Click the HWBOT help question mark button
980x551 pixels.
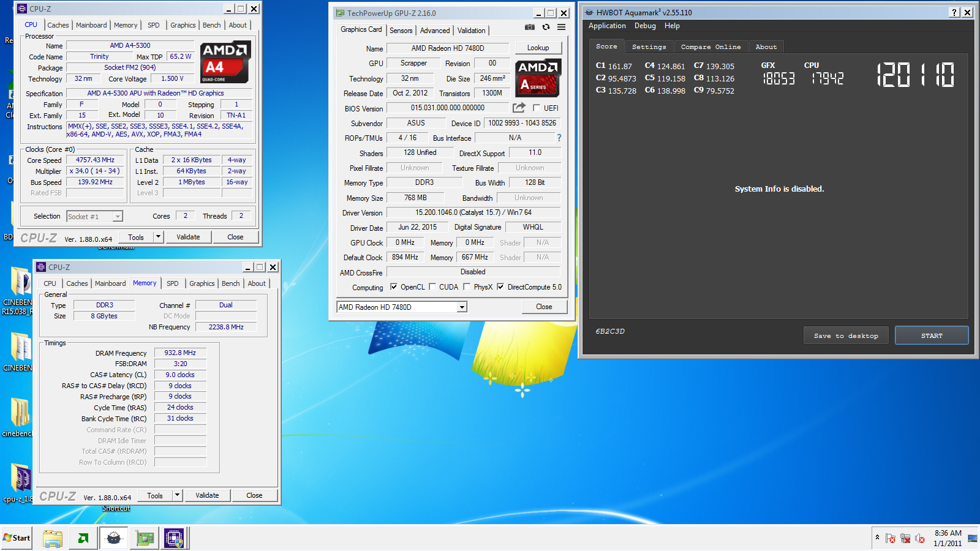[x=954, y=12]
